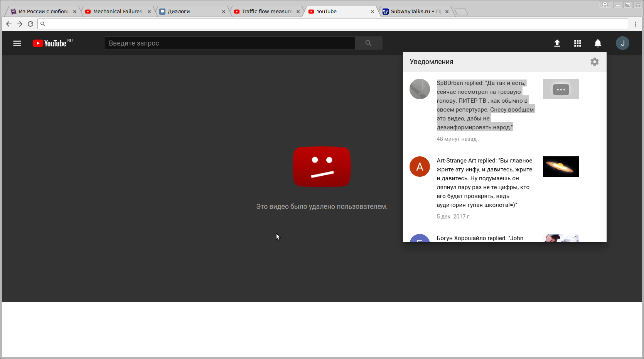
Task: Open the account avatar menu
Action: coord(622,43)
